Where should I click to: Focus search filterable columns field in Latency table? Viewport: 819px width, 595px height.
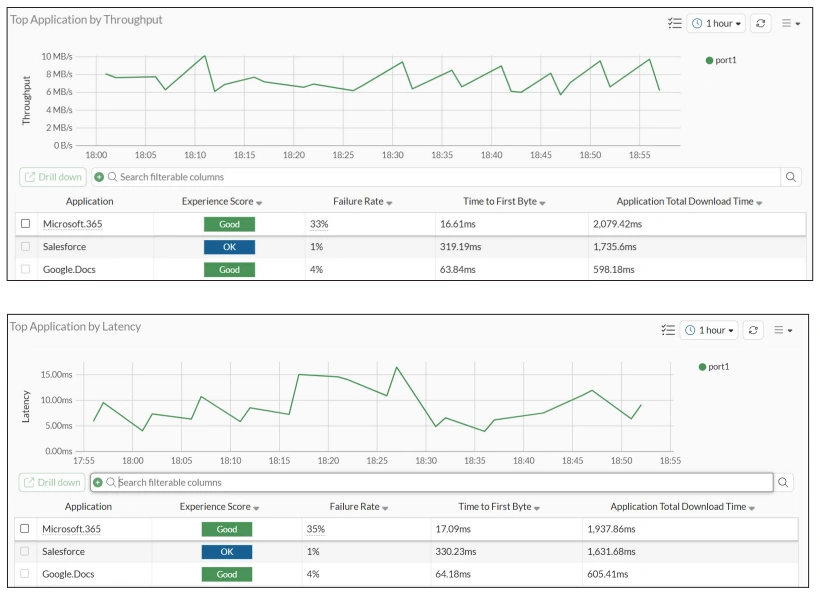coord(440,482)
